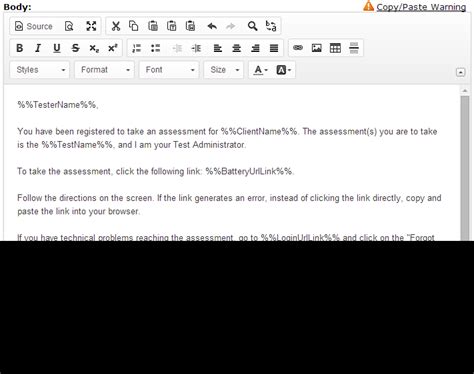Screen dimensions: 474x374
Task: Insert a table using the Table icon
Action: tap(335, 48)
